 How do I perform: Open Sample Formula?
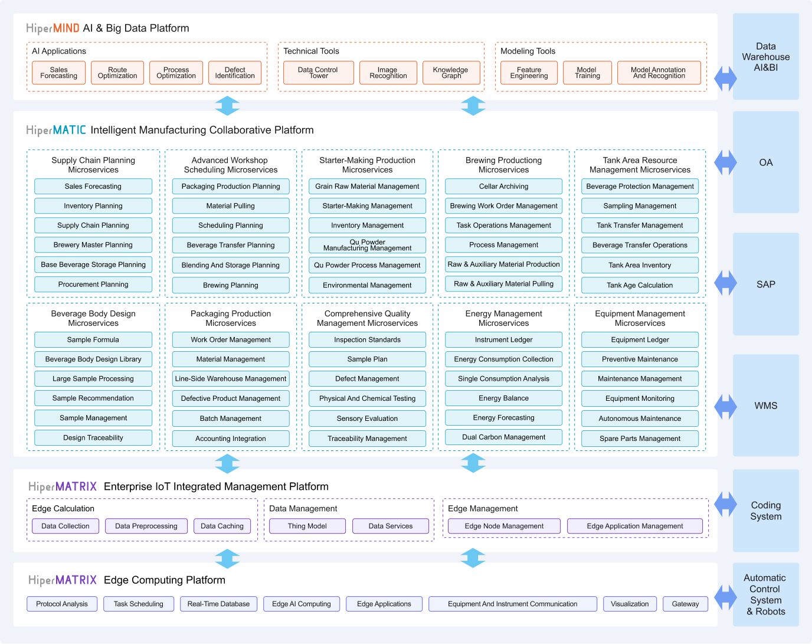pyautogui.click(x=93, y=340)
